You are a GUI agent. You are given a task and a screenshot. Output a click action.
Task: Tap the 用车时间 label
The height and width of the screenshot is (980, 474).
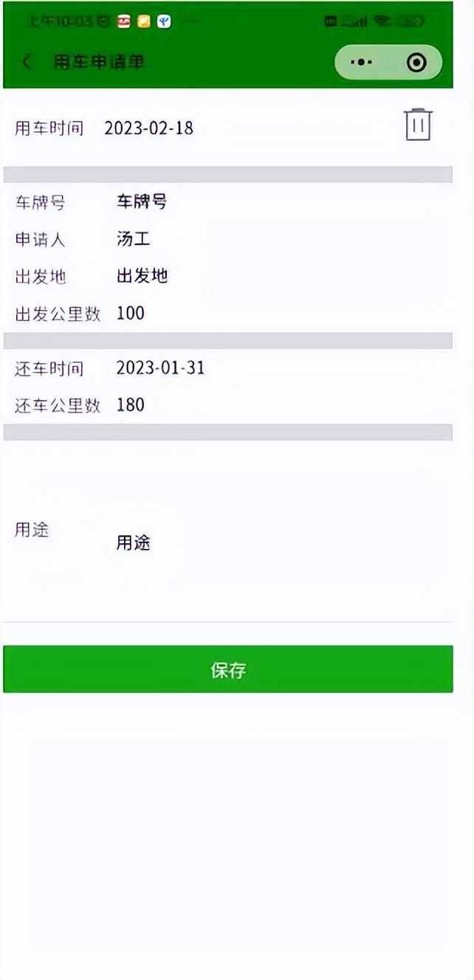[49, 128]
